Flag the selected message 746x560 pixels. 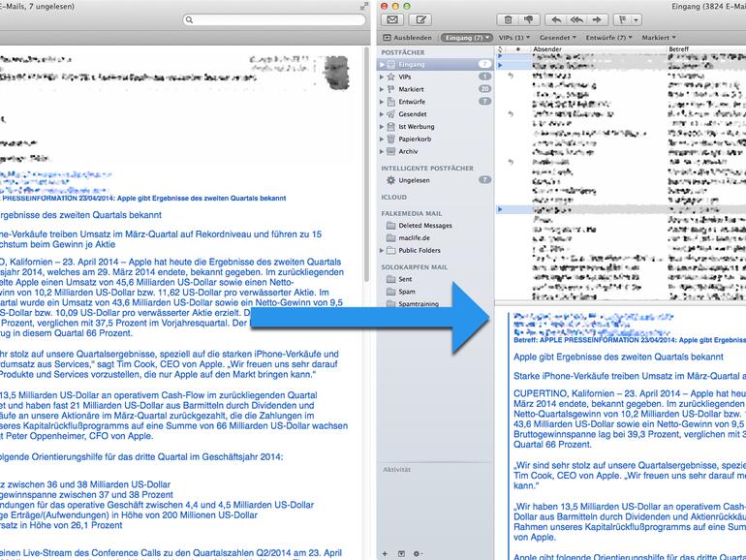(622, 20)
